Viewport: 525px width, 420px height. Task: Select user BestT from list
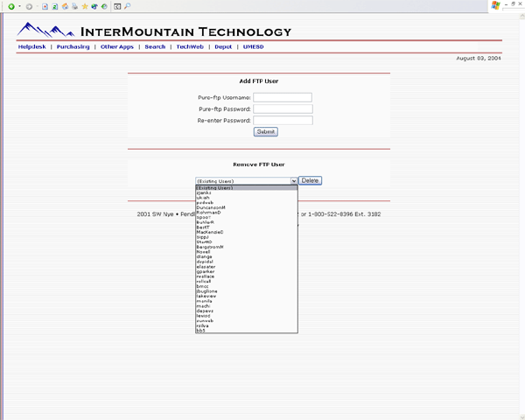point(247,227)
